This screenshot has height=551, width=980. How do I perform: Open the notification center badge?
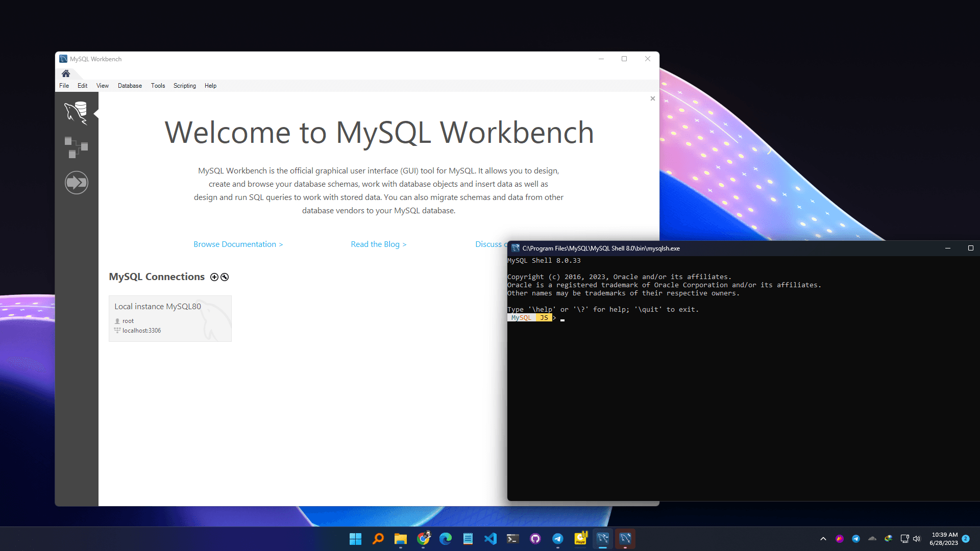point(966,539)
